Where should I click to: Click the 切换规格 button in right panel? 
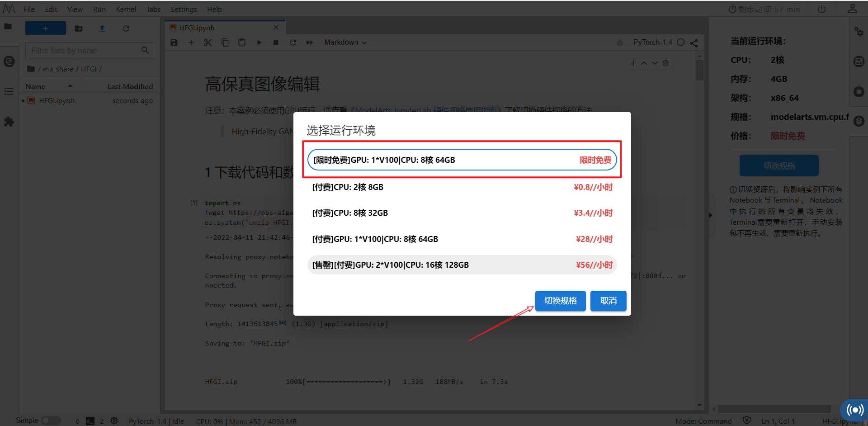[x=779, y=166]
